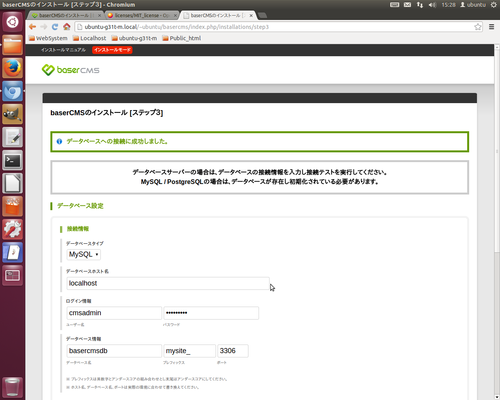This screenshot has height=400, width=500.
Task: Go to browser home page
Action: pos(67,27)
